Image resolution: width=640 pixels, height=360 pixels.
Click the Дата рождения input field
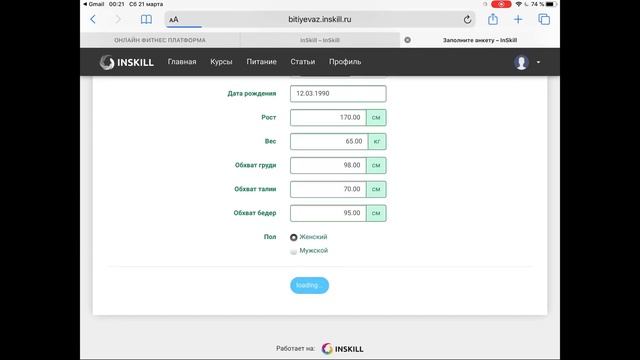click(338, 93)
